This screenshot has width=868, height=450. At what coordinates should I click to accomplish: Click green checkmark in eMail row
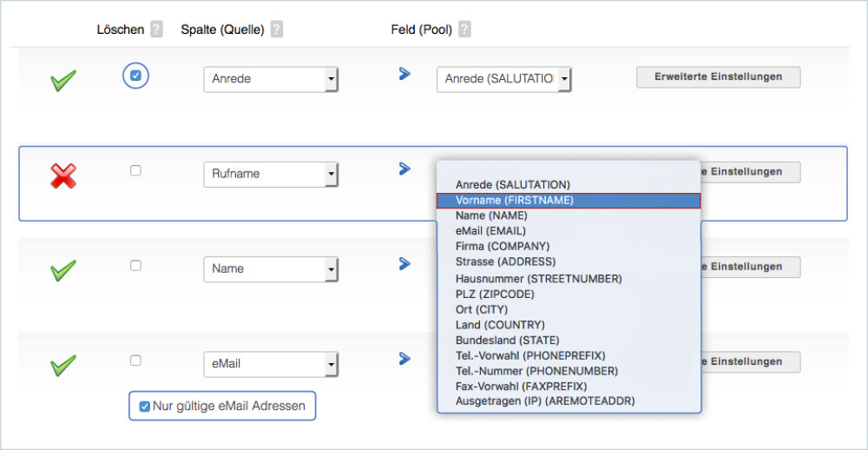click(x=63, y=365)
